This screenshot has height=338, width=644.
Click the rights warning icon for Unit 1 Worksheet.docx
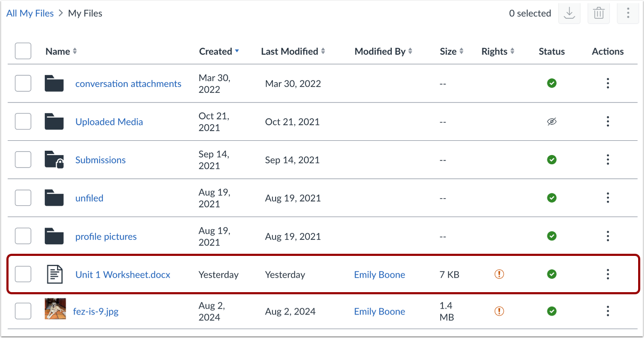499,274
